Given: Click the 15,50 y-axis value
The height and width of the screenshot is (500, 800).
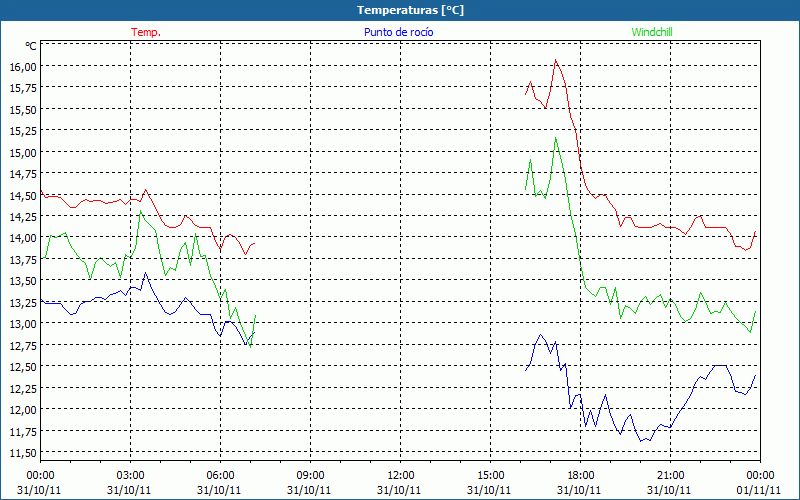Looking at the screenshot, I should pyautogui.click(x=23, y=109).
